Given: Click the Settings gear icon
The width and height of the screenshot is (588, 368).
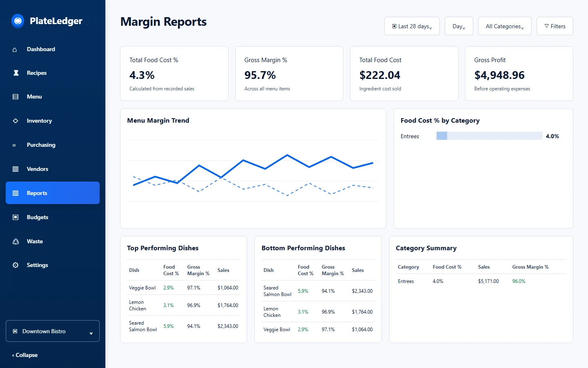Looking at the screenshot, I should (16, 265).
